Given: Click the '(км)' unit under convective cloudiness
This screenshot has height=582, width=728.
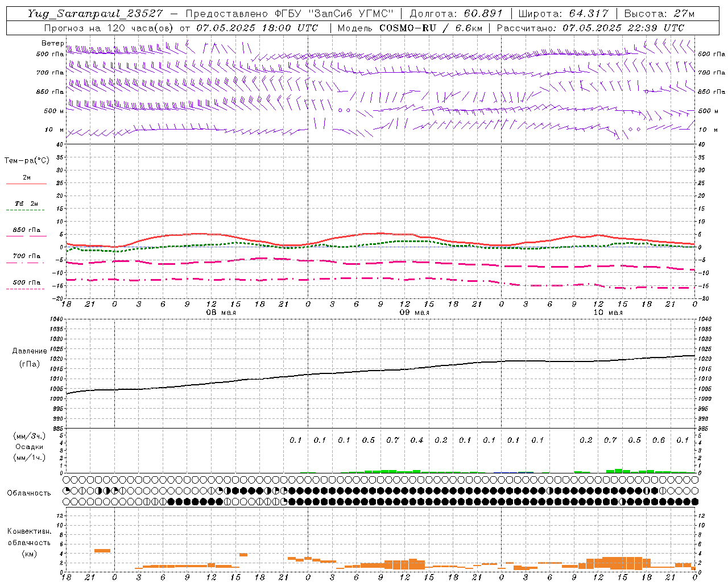Looking at the screenshot, I should click(30, 554).
